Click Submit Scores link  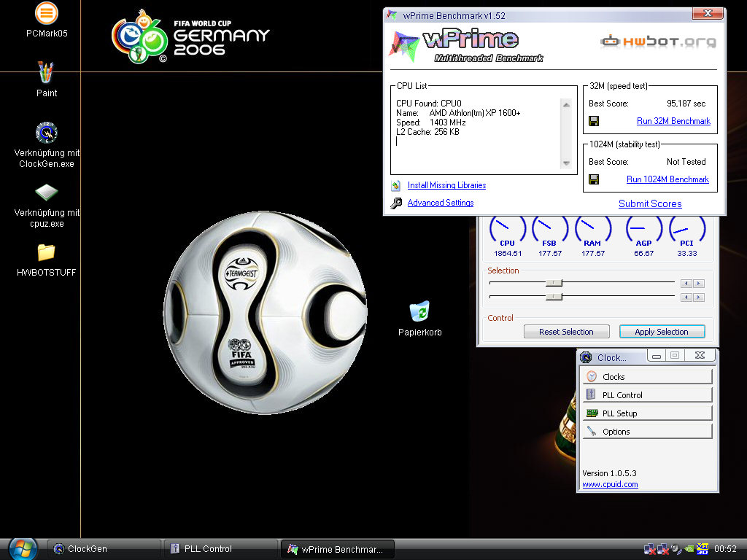[x=650, y=204]
